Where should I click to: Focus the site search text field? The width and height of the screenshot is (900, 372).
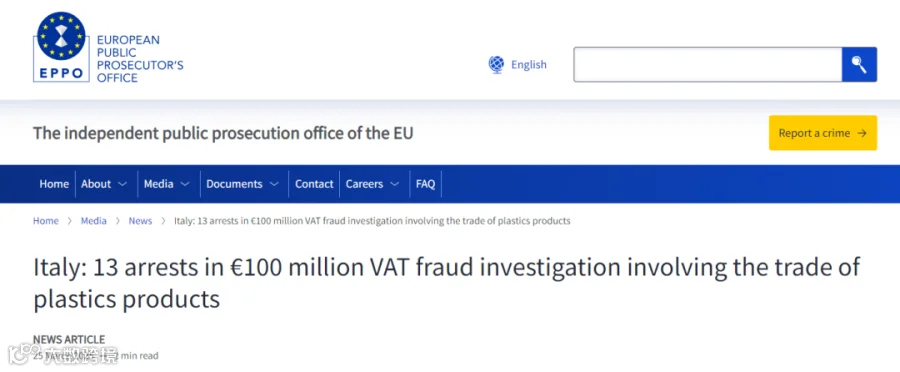coord(708,64)
